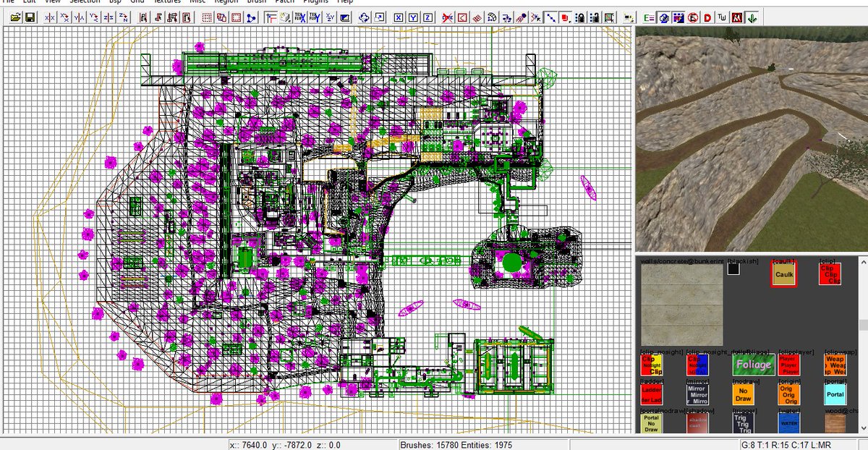Click the red M toolbar icon

tap(737, 17)
